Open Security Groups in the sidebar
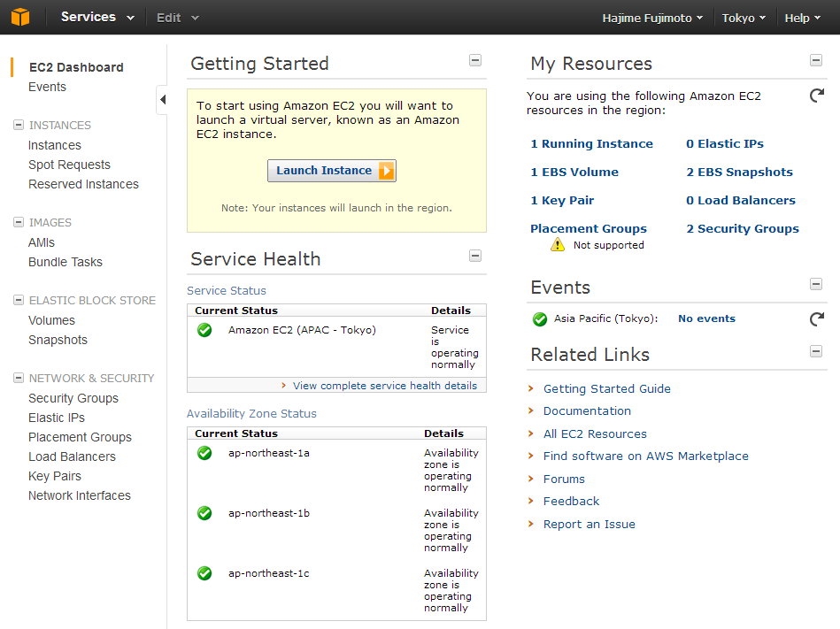Viewport: 840px width, 629px height. point(73,398)
